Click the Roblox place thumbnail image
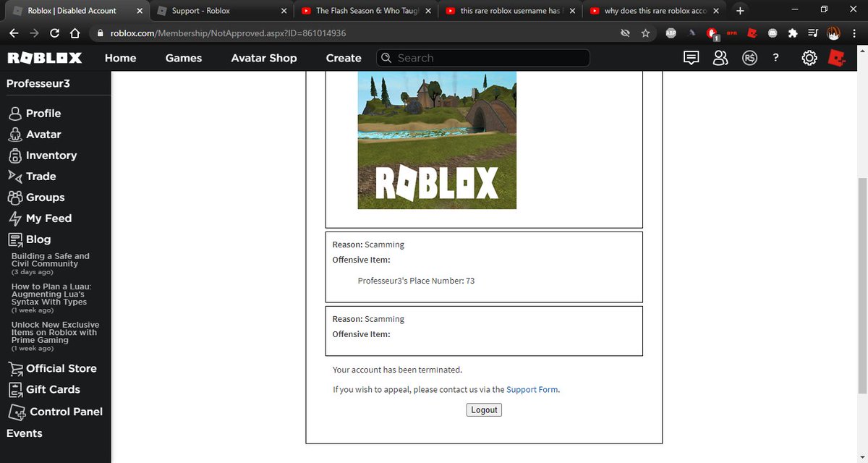The image size is (868, 463). [437, 140]
